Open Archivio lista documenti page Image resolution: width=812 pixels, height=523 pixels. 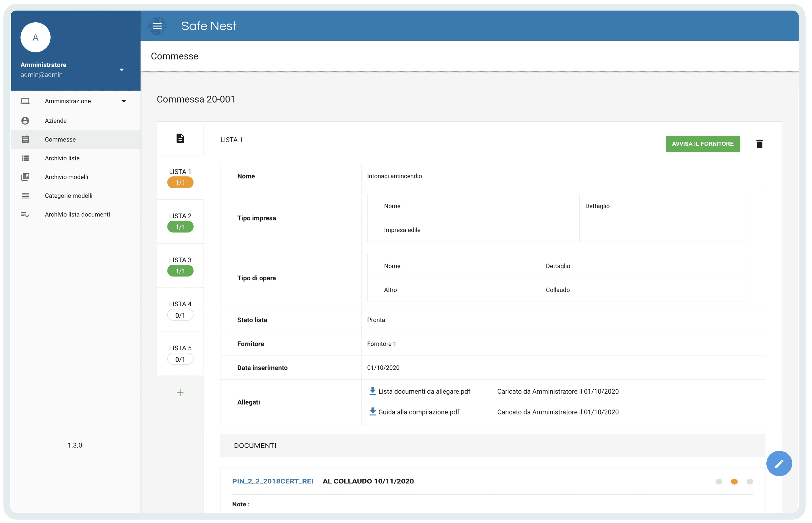[x=76, y=215]
